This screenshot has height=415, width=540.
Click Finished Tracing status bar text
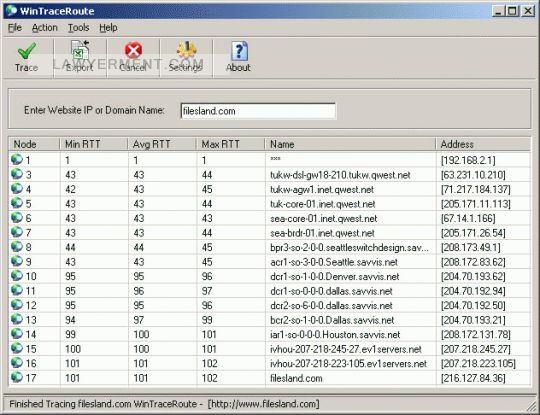coord(165,404)
